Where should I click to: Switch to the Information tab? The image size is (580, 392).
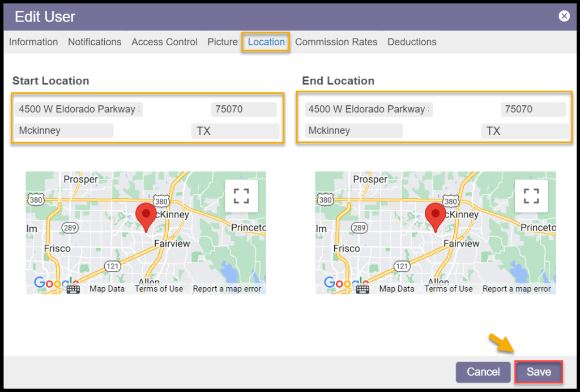point(33,42)
